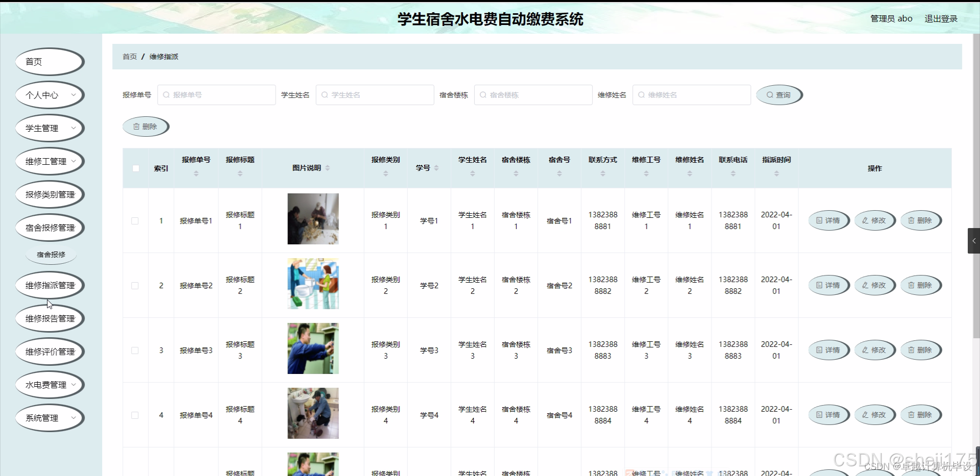Open the 查询 search icon button
980x476 pixels.
[x=771, y=95]
